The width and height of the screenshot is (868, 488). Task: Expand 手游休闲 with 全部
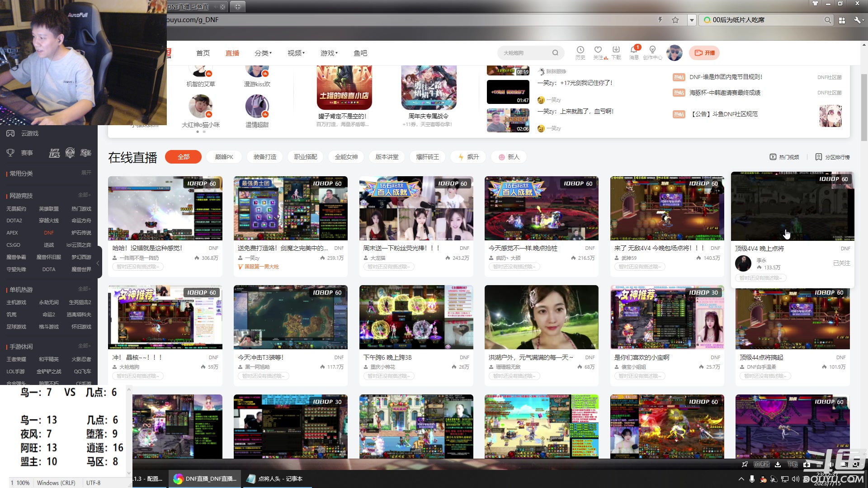85,346
